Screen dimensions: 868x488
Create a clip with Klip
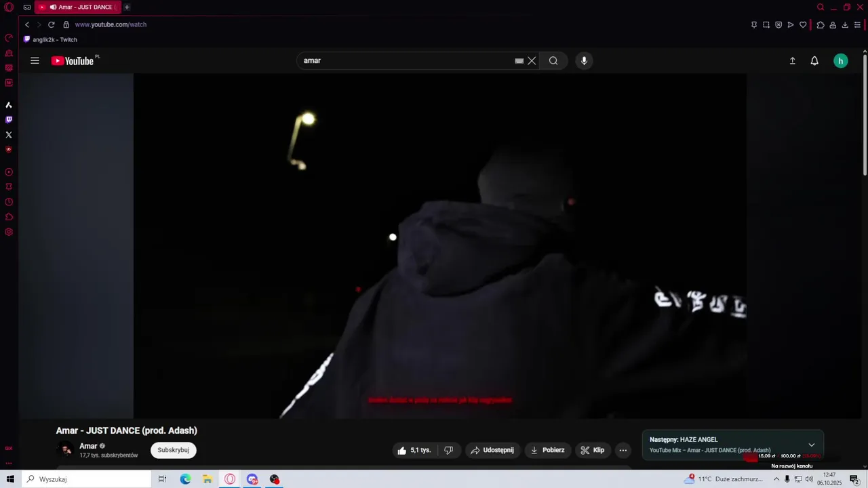click(x=593, y=450)
